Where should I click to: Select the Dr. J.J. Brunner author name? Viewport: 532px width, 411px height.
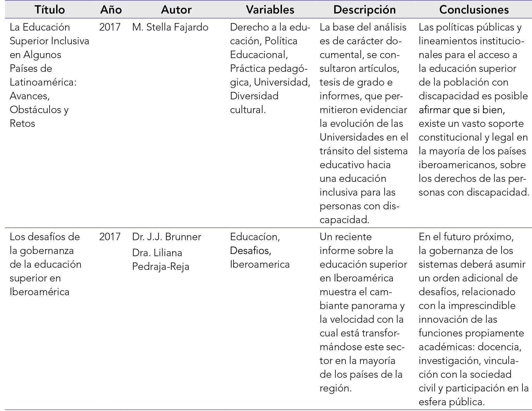[166, 237]
